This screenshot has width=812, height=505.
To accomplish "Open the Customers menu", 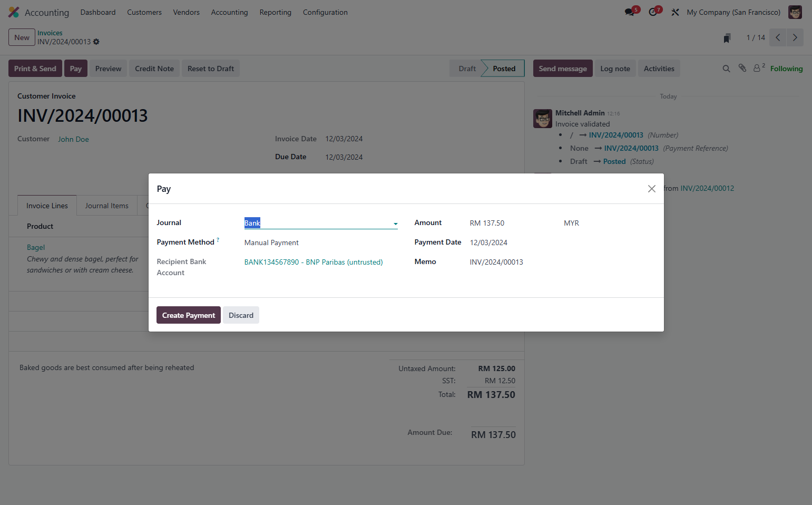I will (144, 12).
